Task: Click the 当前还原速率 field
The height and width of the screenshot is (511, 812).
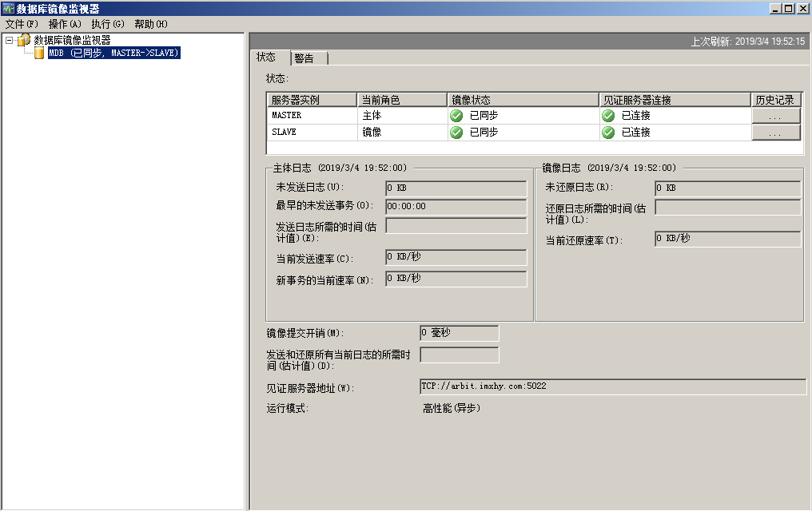Action: point(728,239)
